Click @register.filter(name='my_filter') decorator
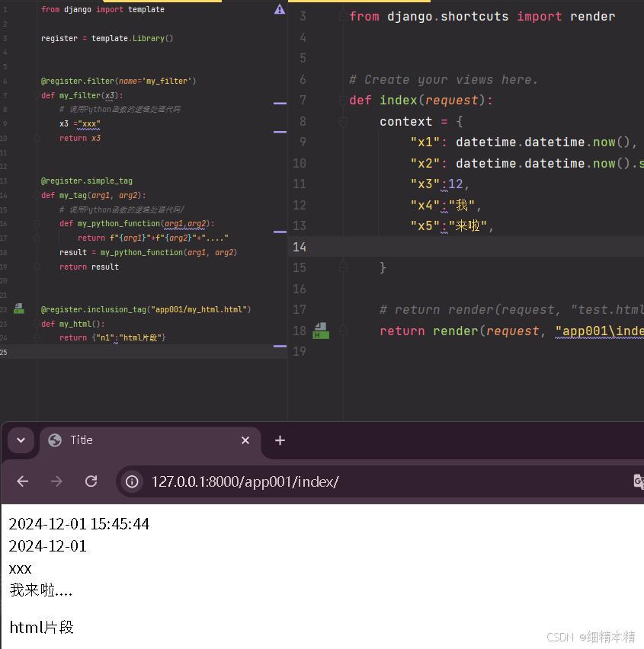The width and height of the screenshot is (644, 649). pos(118,81)
